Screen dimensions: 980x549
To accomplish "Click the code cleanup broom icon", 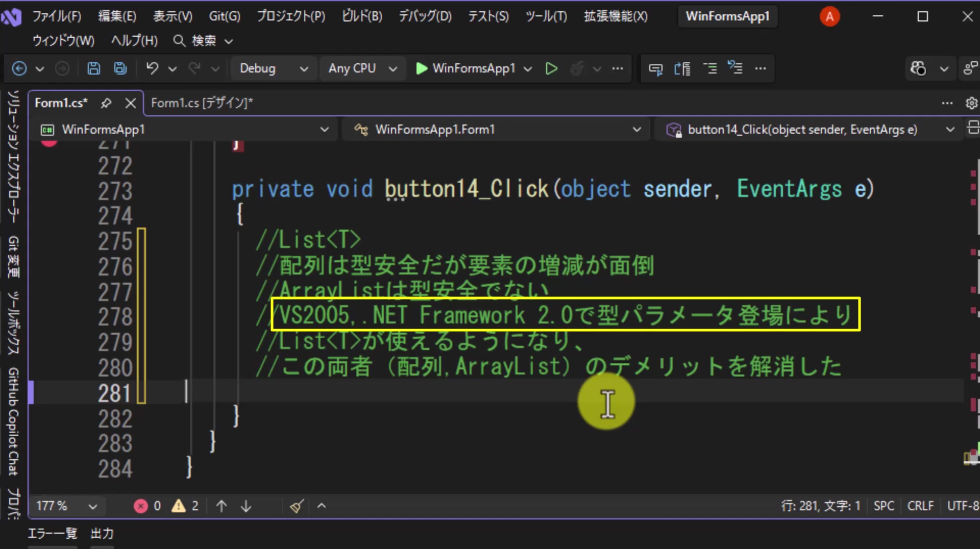I will coord(297,506).
